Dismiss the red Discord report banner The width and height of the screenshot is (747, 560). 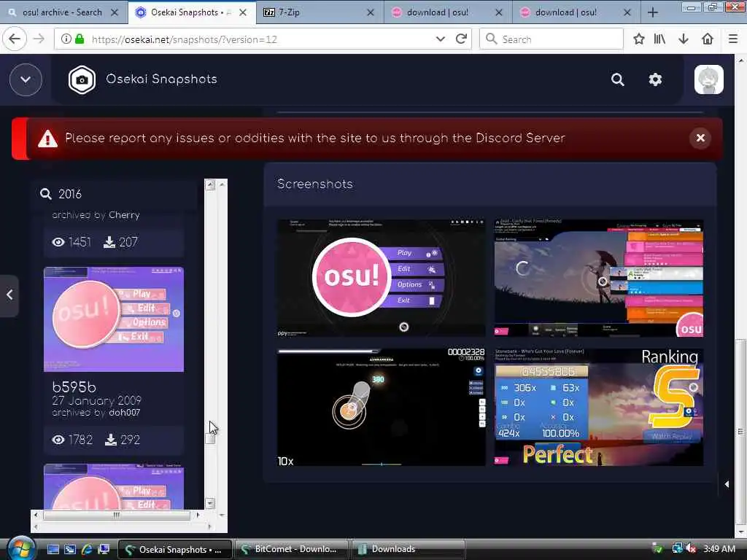[700, 138]
